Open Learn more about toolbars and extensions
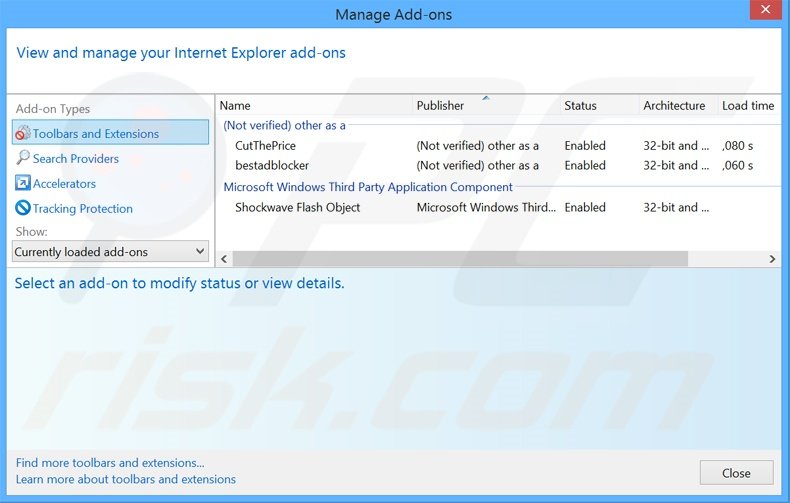Viewport: 790px width, 503px height. [x=125, y=479]
